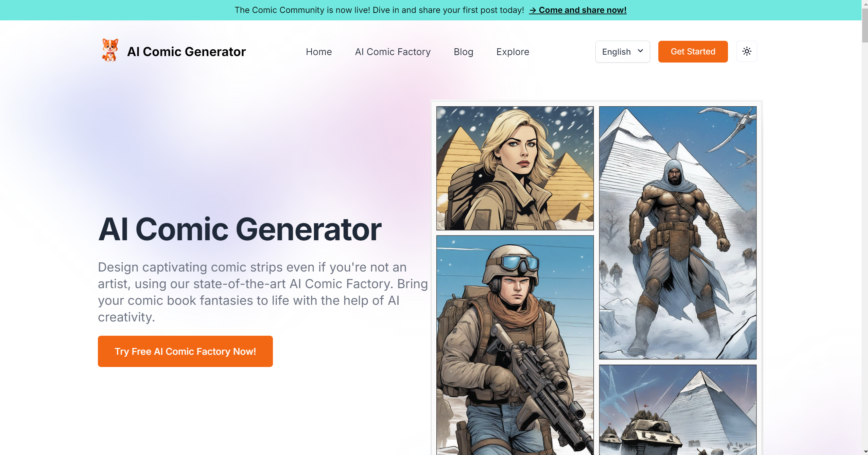Open the Explore navigation link
The height and width of the screenshot is (455, 868).
point(513,52)
